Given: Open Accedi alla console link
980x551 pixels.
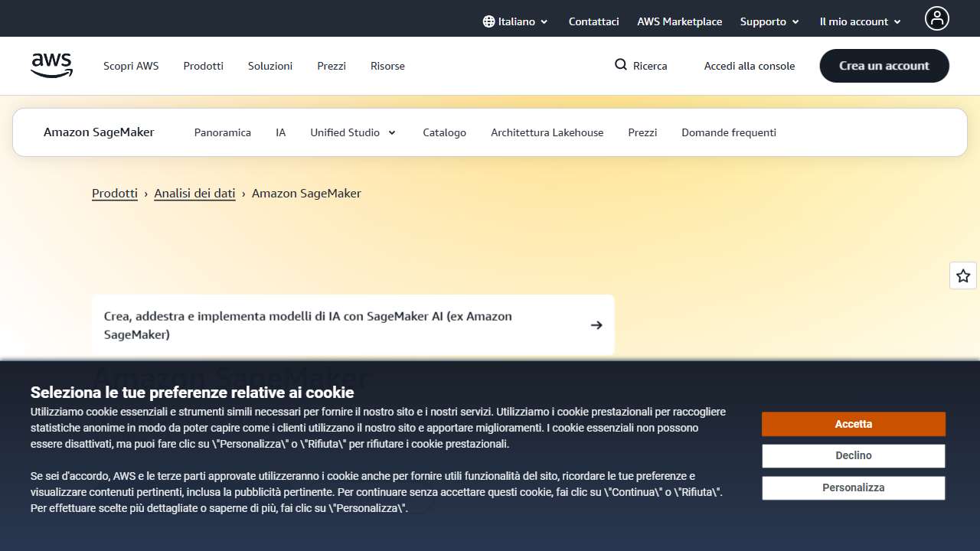Looking at the screenshot, I should click(x=749, y=66).
